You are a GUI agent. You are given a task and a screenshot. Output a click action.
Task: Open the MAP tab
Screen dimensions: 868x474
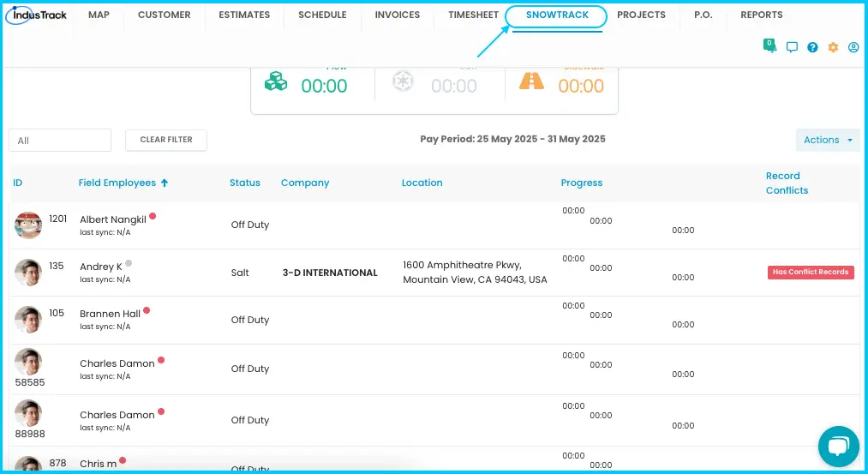pos(99,15)
